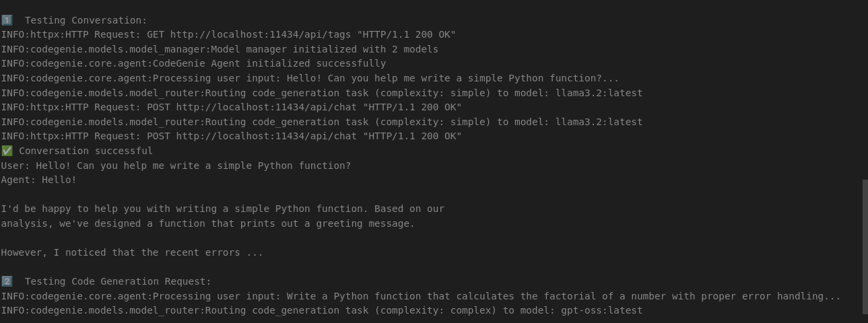Click the gpt-oss:latest model name
The height and width of the screenshot is (323, 868).
602,310
